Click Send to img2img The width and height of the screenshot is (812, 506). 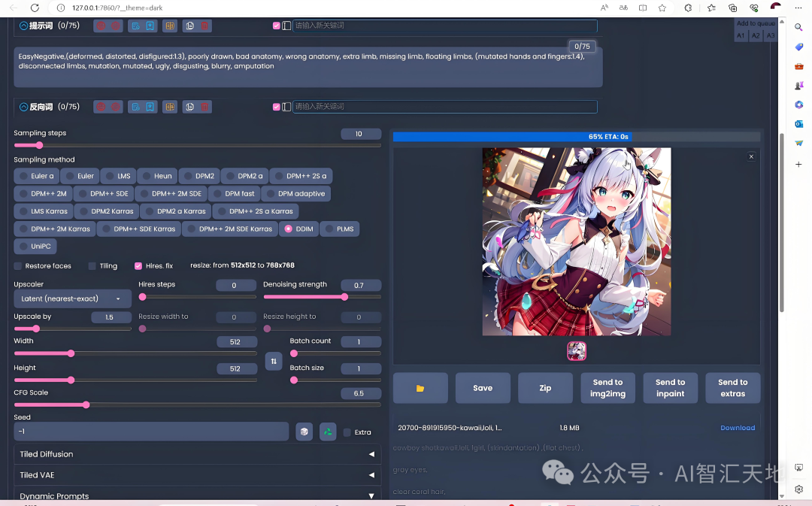click(x=608, y=388)
